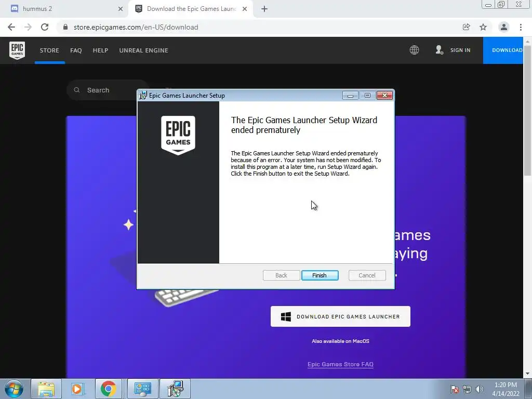Screen dimensions: 532x399
Task: Click the Action Center flag in the tray
Action: 455,389
